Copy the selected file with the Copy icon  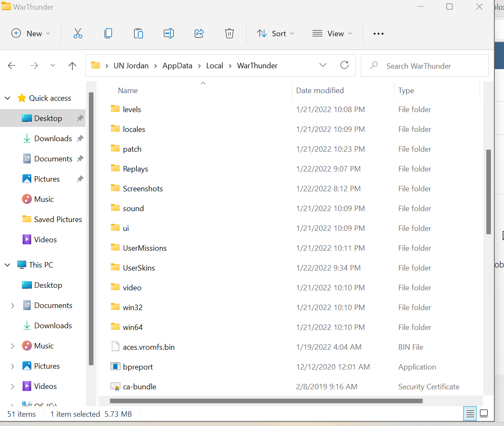pos(108,33)
